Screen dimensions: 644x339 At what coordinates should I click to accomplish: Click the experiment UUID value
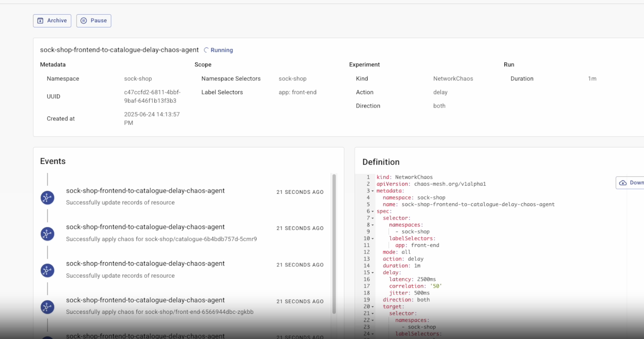coord(152,96)
